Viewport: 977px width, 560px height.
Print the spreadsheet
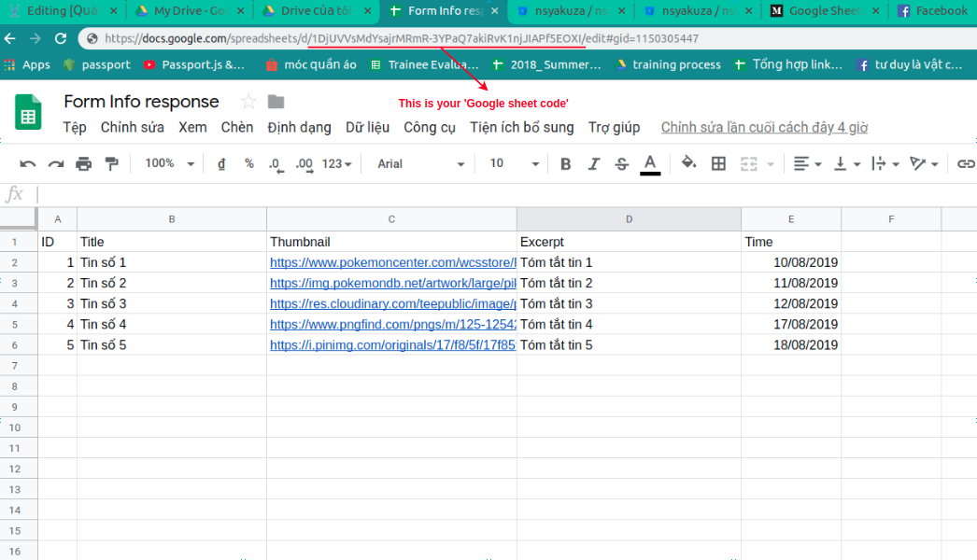point(83,164)
